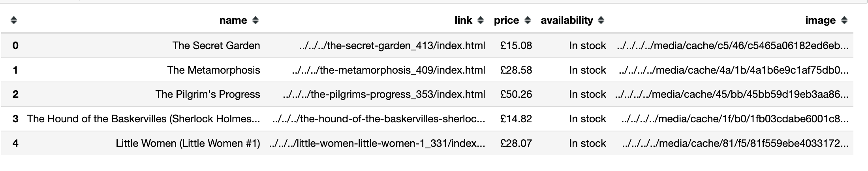
Task: Click In stock cell for The Metamorphosis
Action: (x=587, y=70)
